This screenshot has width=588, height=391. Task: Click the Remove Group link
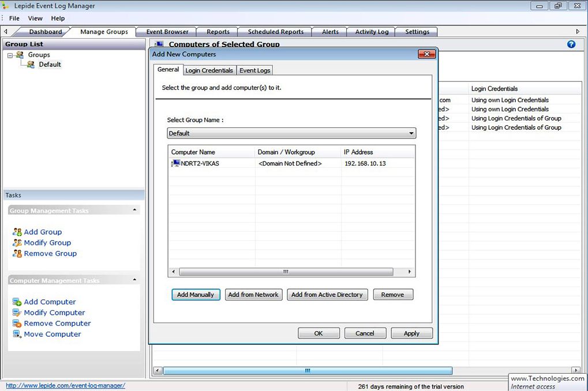point(50,254)
